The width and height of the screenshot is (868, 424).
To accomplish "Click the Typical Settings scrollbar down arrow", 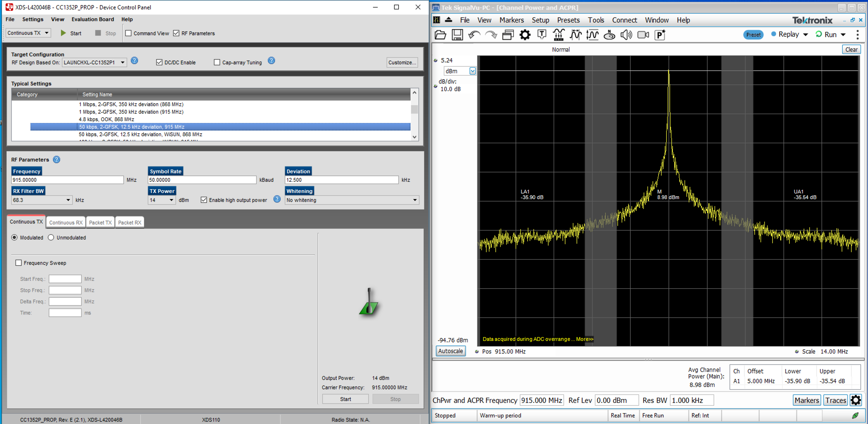I will click(415, 137).
